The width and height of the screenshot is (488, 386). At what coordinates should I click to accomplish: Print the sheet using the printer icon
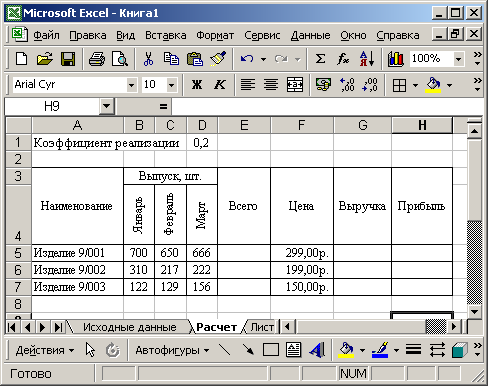click(97, 59)
